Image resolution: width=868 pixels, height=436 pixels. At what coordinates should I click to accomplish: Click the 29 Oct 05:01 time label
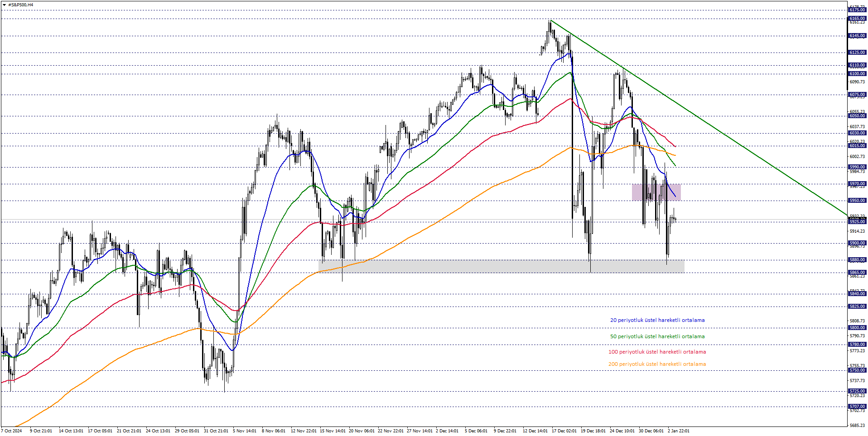pyautogui.click(x=187, y=431)
